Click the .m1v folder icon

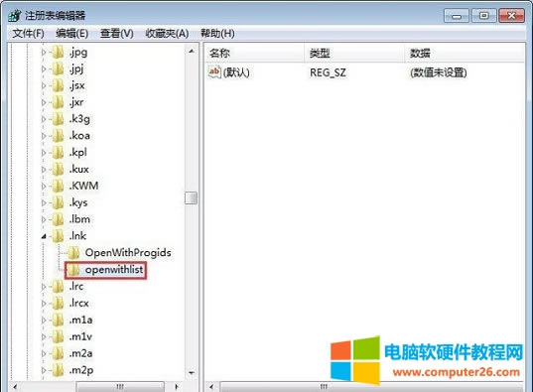click(x=58, y=336)
